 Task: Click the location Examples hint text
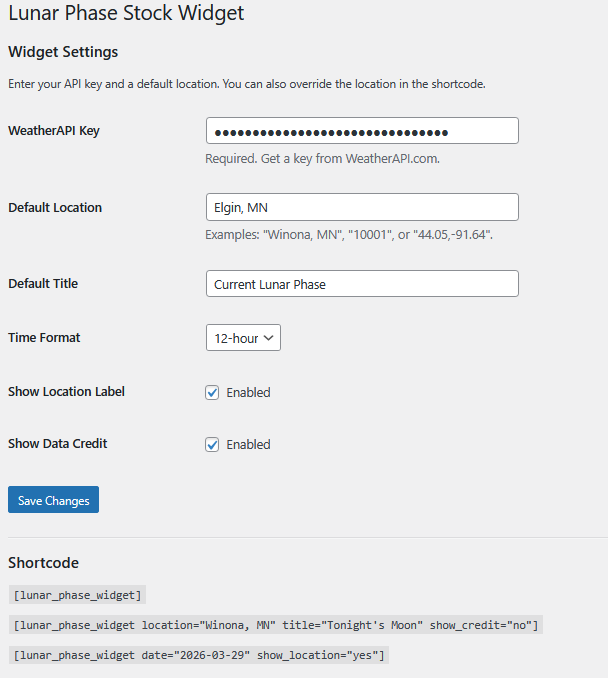pos(348,234)
